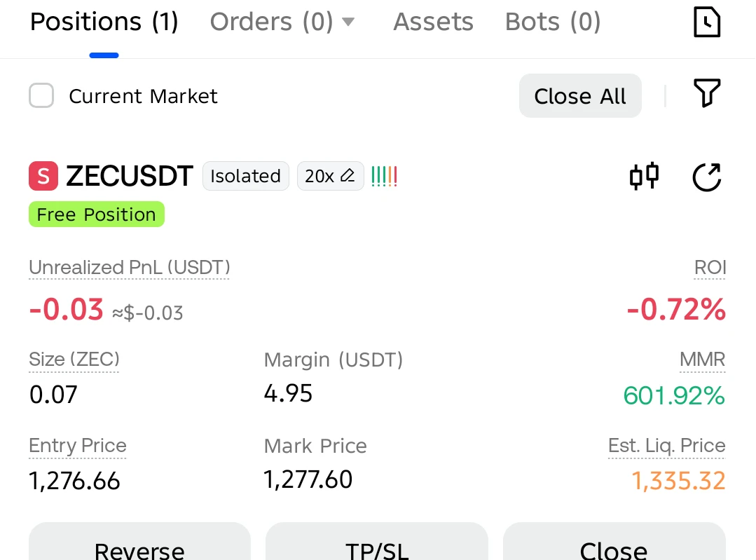
Task: Expand the Orders dropdown arrow
Action: (348, 22)
